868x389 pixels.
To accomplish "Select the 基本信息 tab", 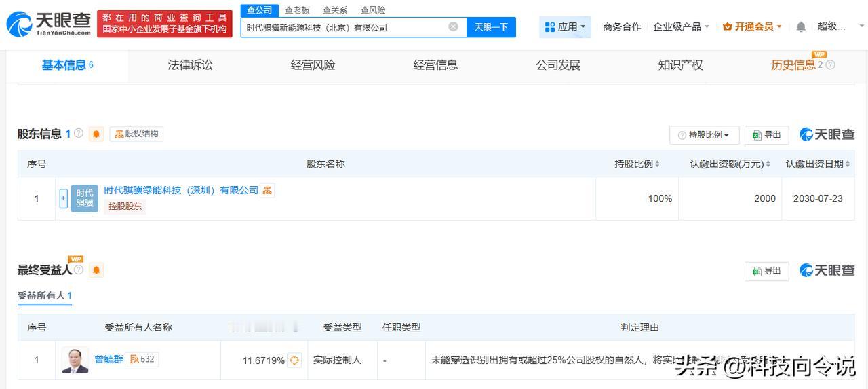I will coord(67,65).
